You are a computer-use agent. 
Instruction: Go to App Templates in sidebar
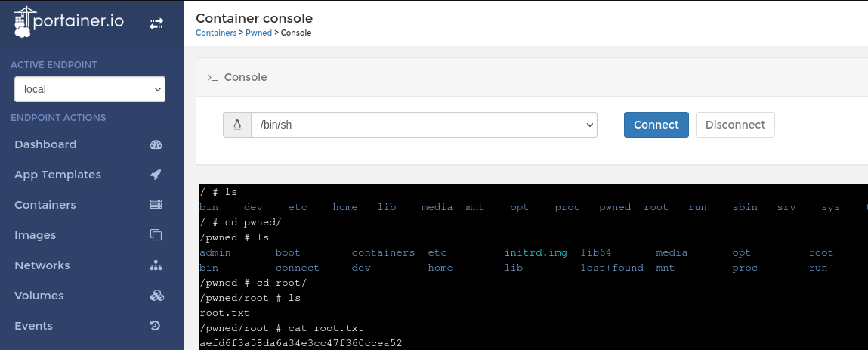57,175
